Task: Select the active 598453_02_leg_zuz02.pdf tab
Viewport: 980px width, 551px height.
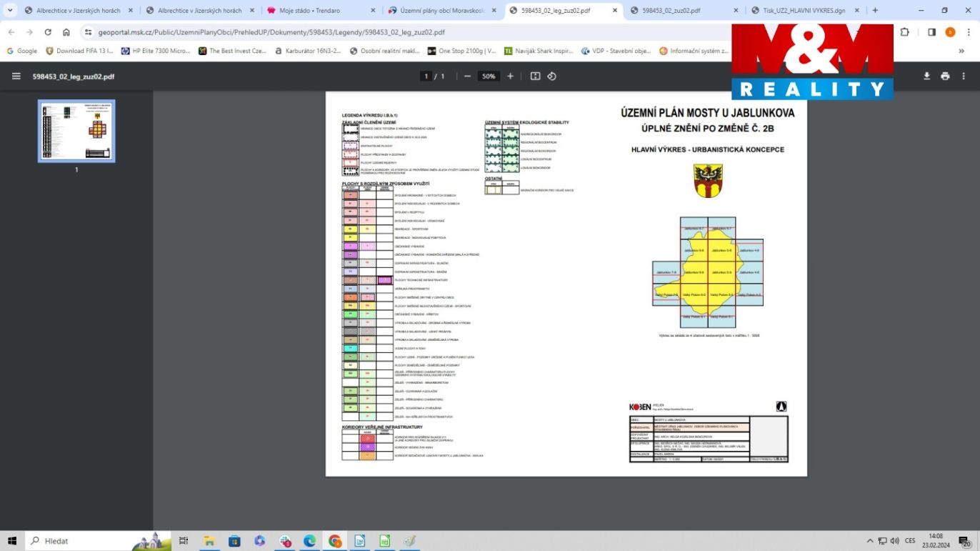Action: coord(563,11)
